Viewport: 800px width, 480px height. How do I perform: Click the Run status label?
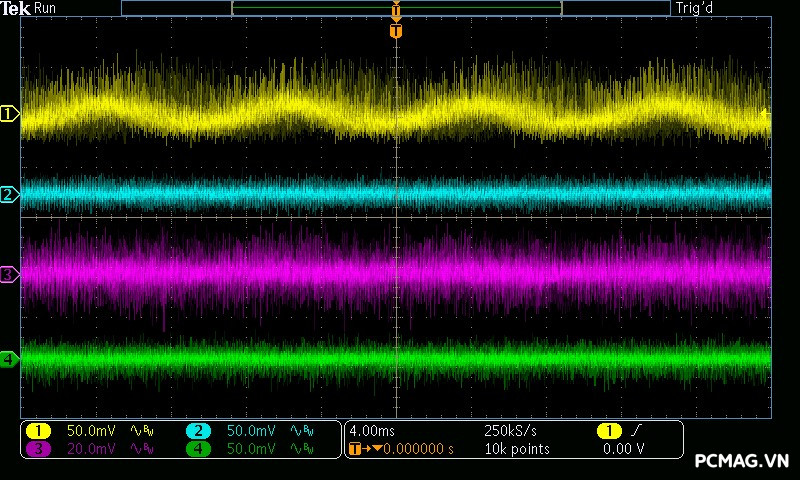click(x=46, y=8)
